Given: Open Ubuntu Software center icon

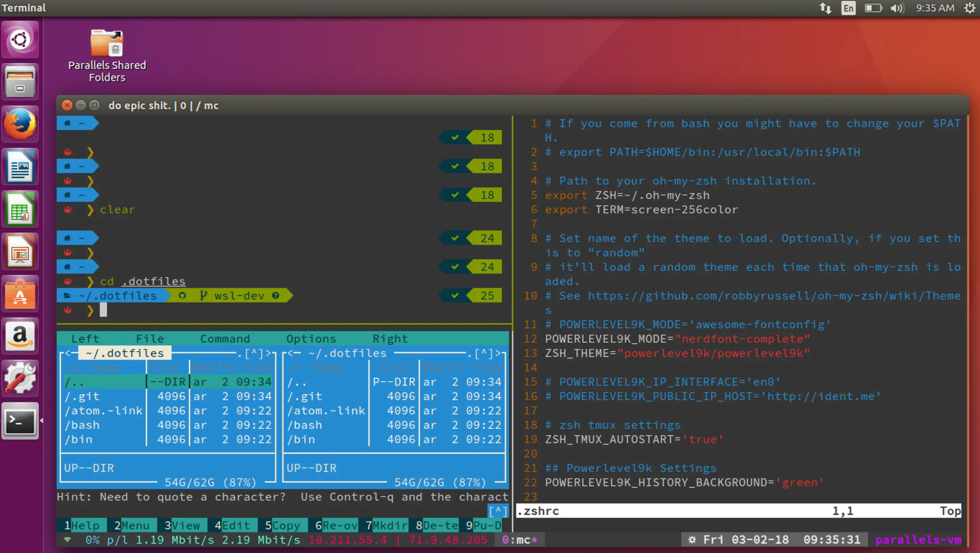Looking at the screenshot, I should tap(20, 293).
